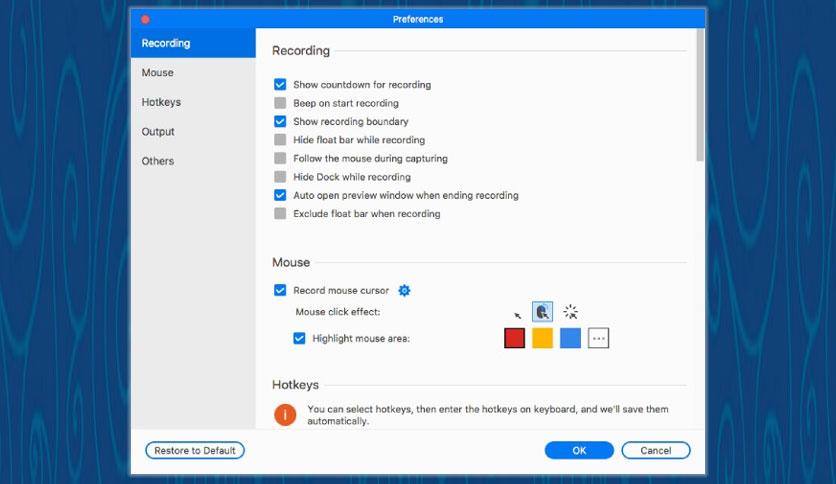
Task: Click Restore to Default button
Action: (x=195, y=450)
